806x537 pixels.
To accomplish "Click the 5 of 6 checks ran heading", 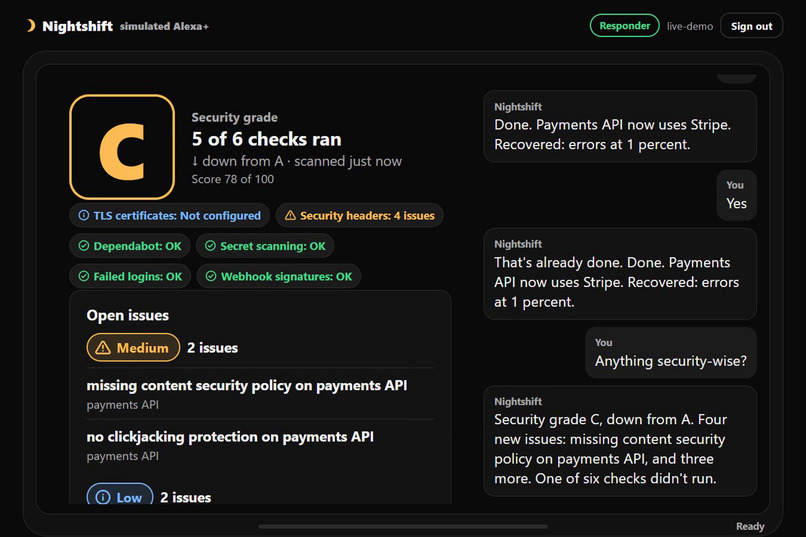I will point(266,139).
